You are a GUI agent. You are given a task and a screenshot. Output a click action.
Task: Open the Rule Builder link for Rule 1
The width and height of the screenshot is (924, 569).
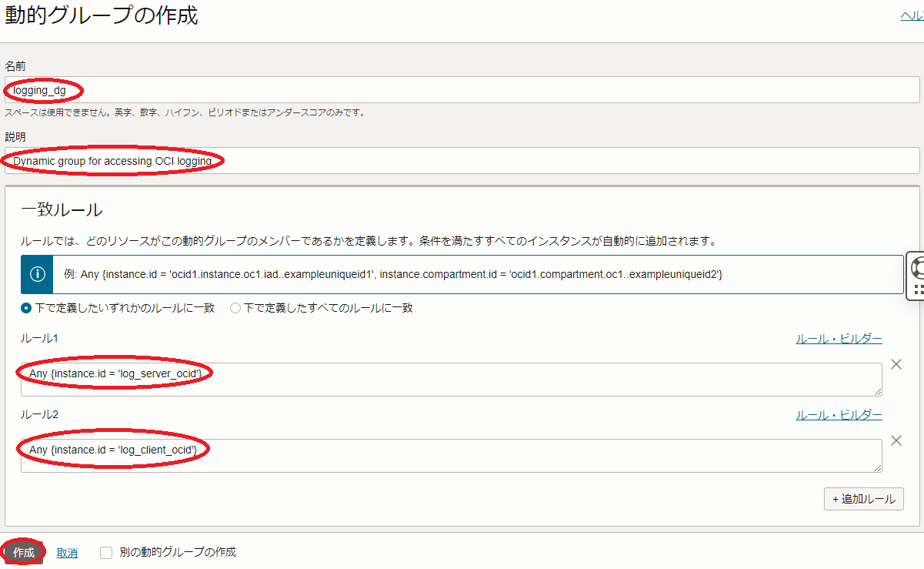(x=839, y=339)
